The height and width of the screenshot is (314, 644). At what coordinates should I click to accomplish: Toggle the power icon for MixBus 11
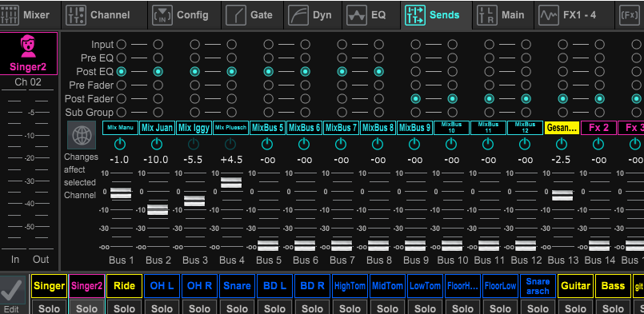coord(488,144)
